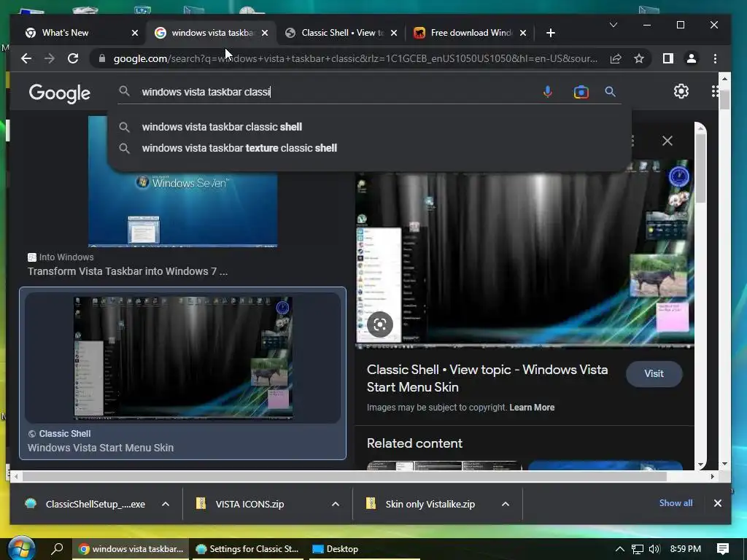The image size is (747, 560).
Task: Start voice search with microphone
Action: [x=547, y=91]
